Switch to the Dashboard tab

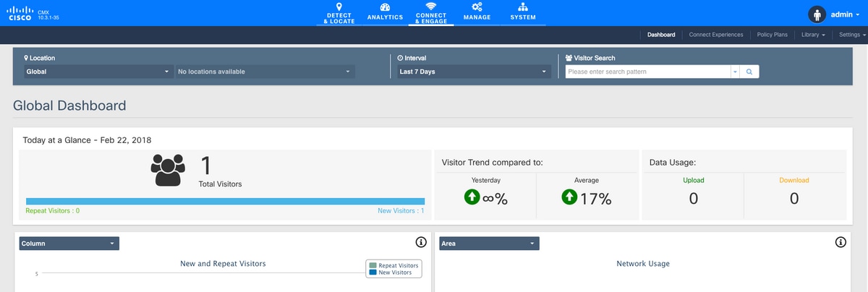click(661, 35)
